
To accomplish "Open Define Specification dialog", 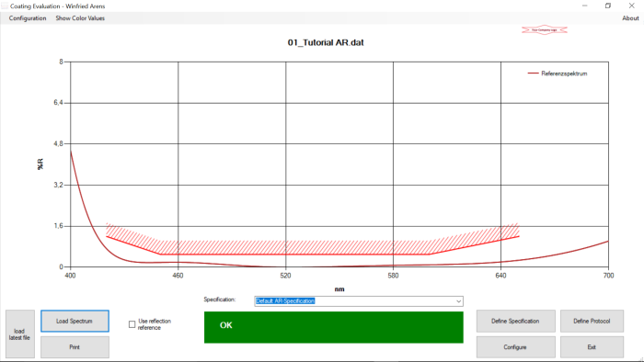I will click(x=515, y=321).
